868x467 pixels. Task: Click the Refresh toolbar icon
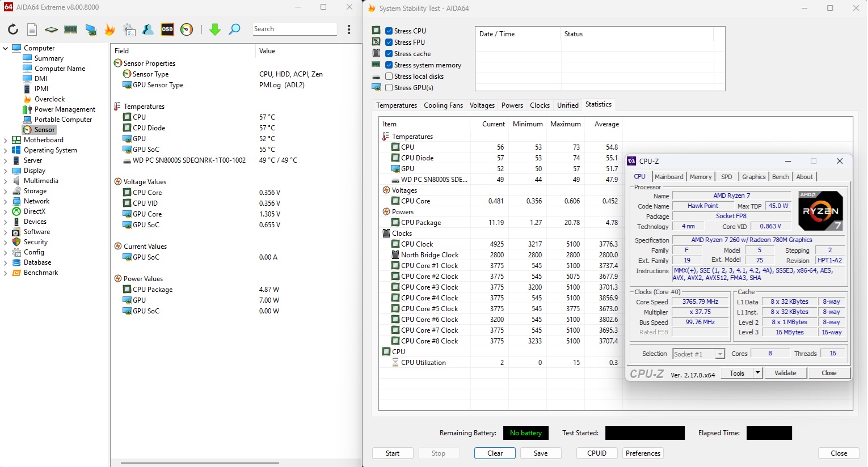[x=12, y=29]
